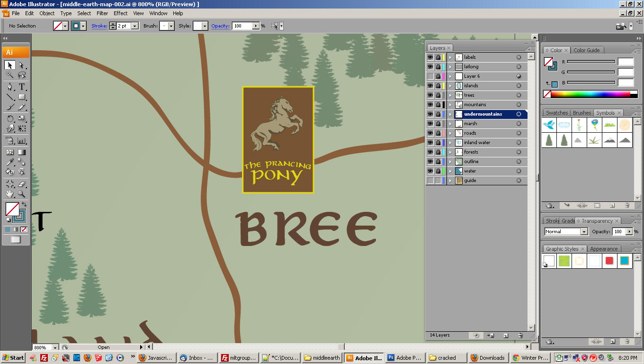Expand the forests layer
Image resolution: width=644 pixels, height=364 pixels.
point(450,152)
